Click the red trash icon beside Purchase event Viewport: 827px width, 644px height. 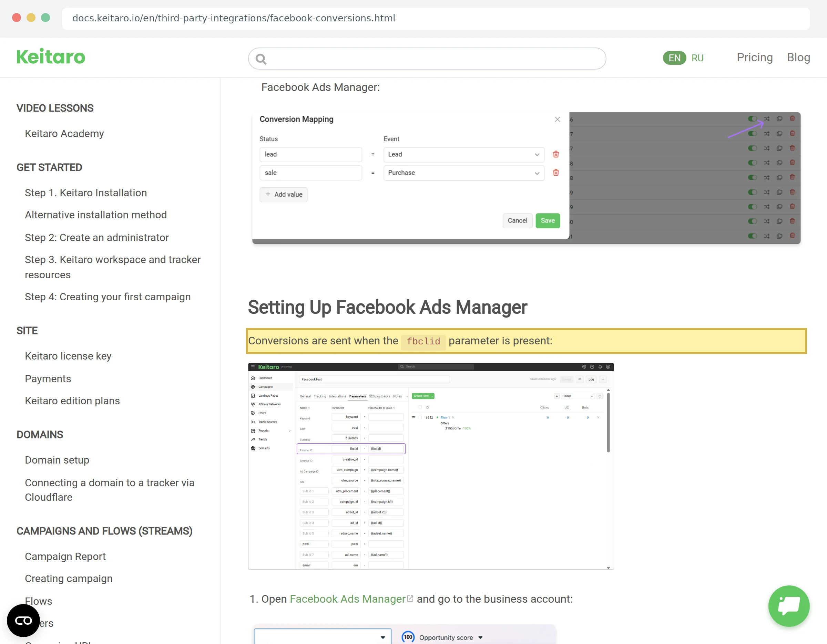(556, 173)
